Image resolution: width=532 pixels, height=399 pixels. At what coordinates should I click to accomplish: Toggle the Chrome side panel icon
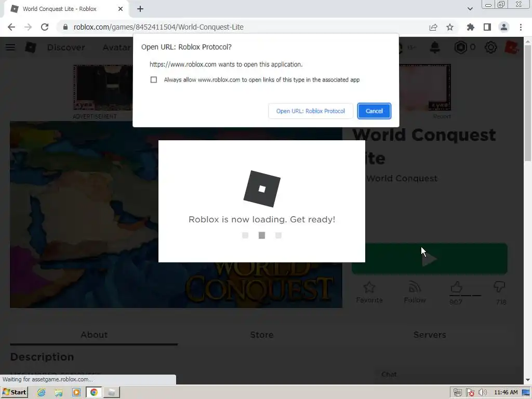(x=487, y=27)
